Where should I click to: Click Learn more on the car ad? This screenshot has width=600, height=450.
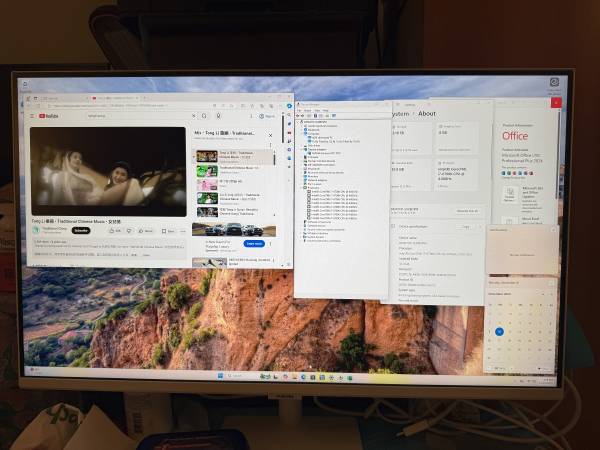[x=254, y=243]
